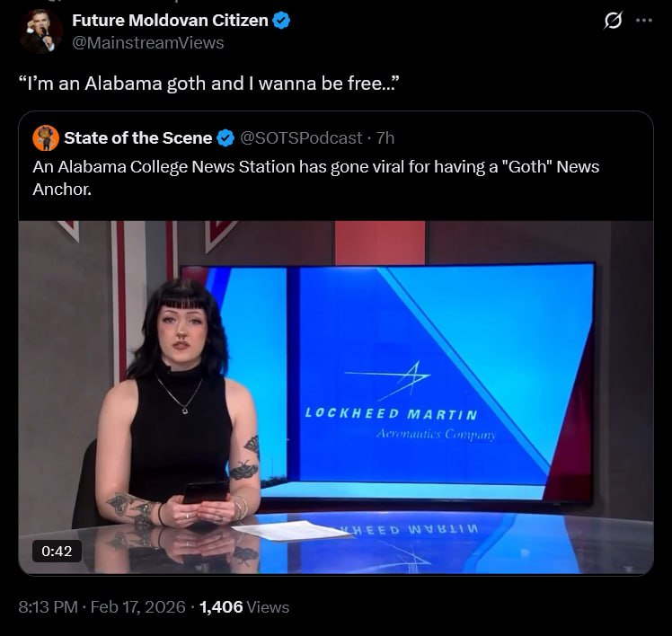Open the State of the Scene profile name
Image resolution: width=672 pixels, height=636 pixels.
(x=138, y=138)
